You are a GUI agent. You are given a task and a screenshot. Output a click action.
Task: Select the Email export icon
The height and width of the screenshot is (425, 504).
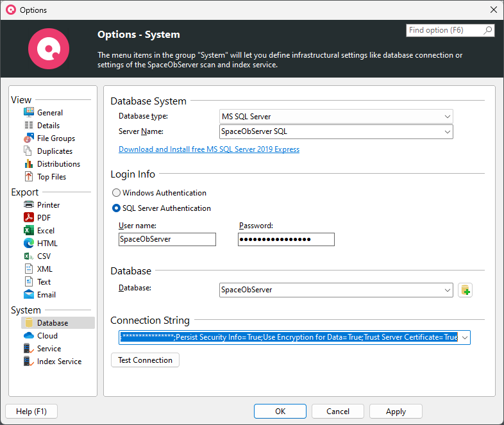tap(28, 295)
